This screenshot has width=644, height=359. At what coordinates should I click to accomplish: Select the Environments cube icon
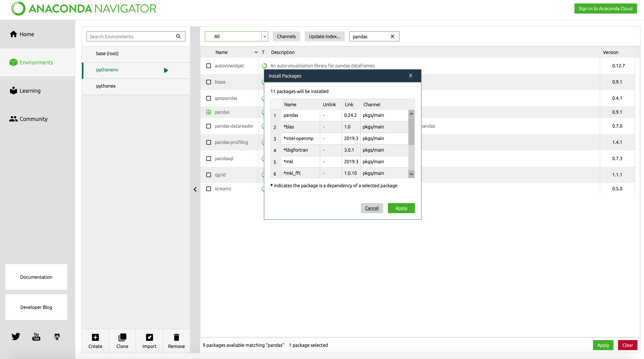(x=14, y=62)
